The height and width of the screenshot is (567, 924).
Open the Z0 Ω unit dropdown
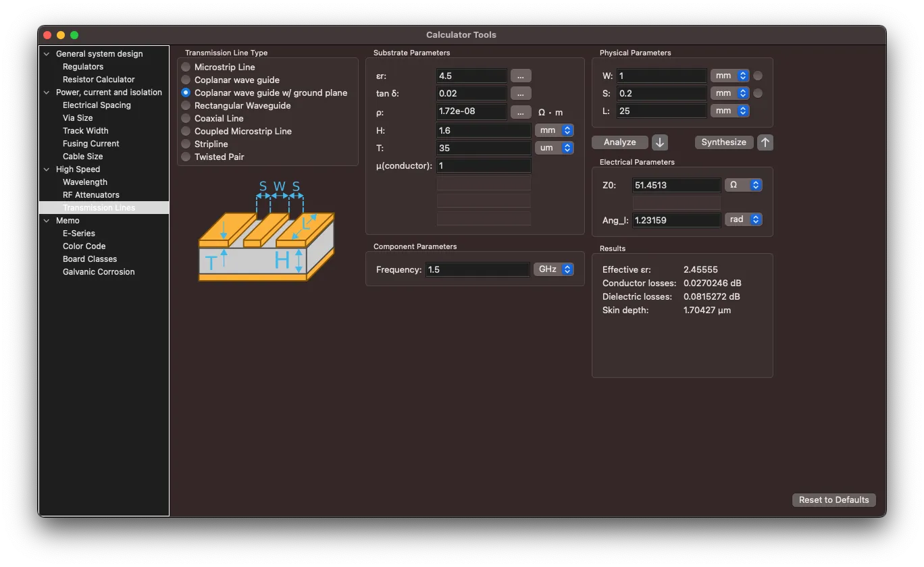point(743,185)
